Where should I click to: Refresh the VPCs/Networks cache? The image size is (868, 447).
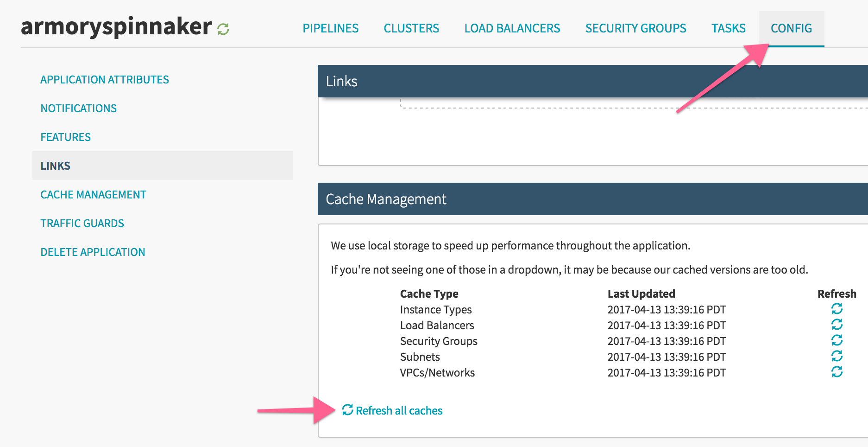click(837, 372)
